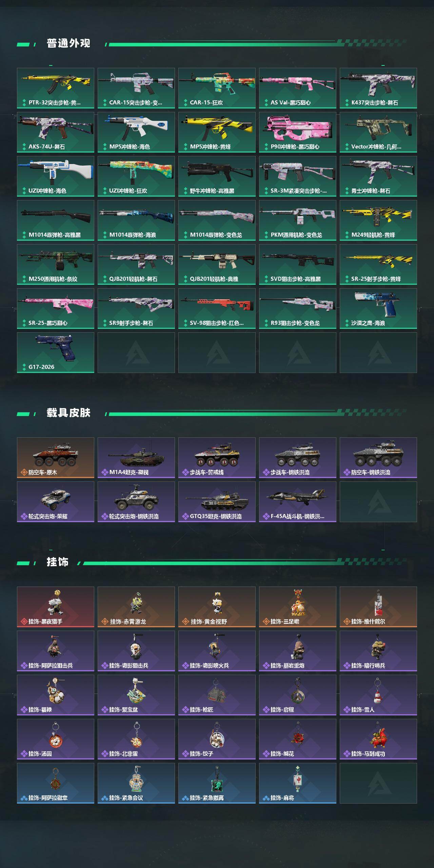Click the 载具皮肤 section header

coord(68,413)
